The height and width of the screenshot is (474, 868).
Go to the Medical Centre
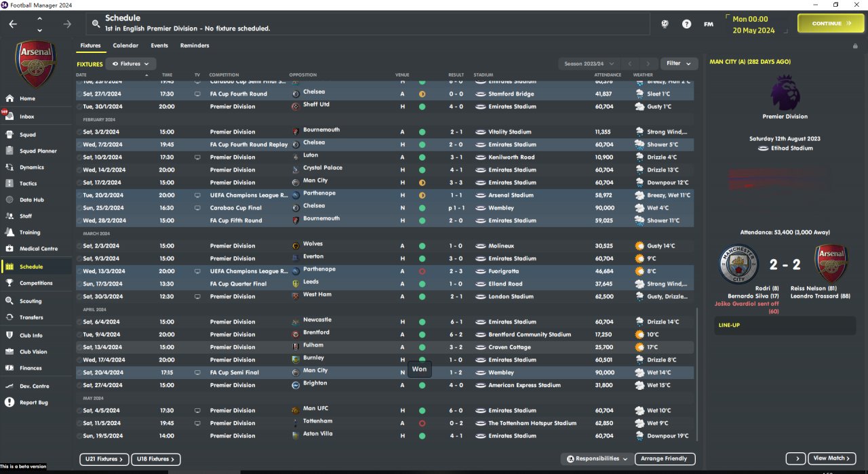(x=38, y=249)
